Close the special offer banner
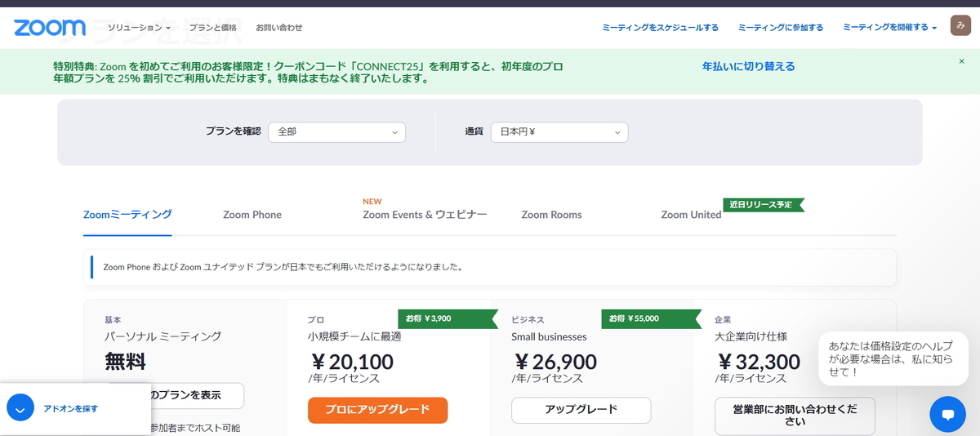Viewport: 980px width, 436px height. (961, 61)
